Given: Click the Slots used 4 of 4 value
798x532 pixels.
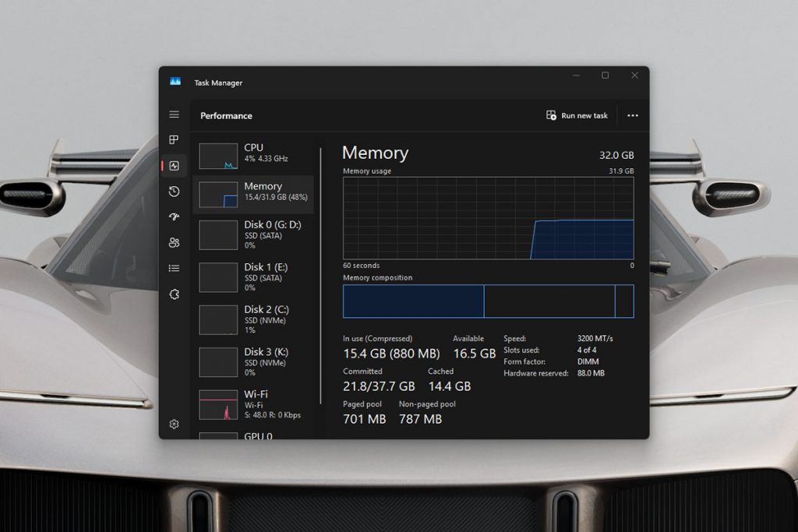Looking at the screenshot, I should click(x=586, y=350).
